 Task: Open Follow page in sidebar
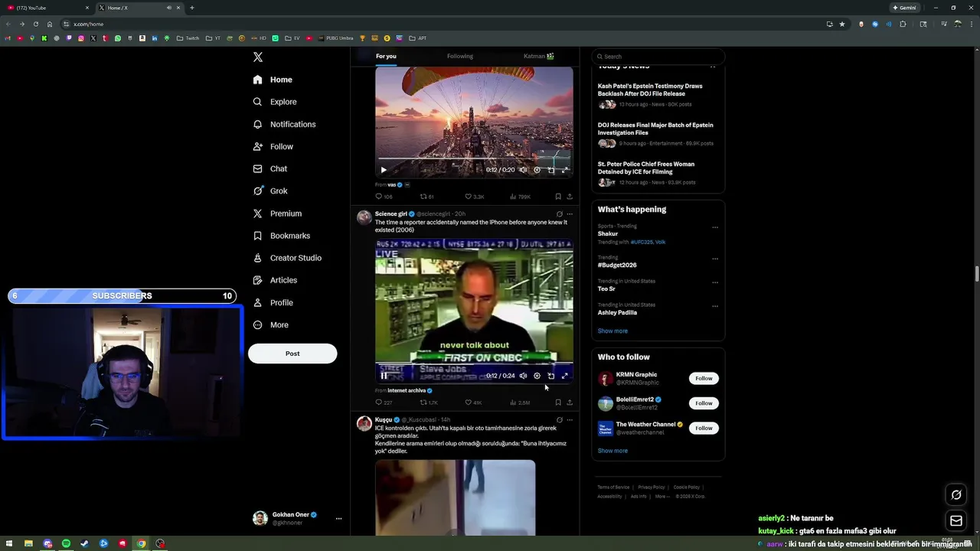[x=273, y=146]
